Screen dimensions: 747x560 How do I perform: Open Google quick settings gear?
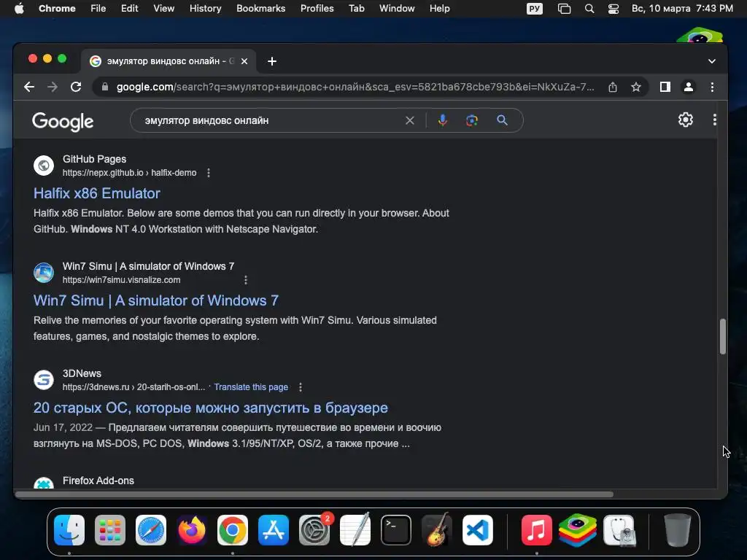[x=686, y=120]
